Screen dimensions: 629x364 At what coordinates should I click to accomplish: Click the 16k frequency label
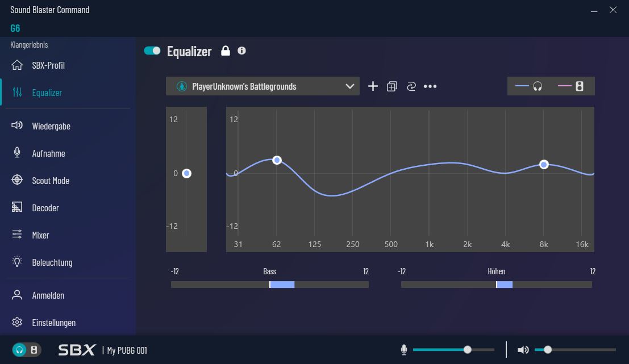[582, 244]
